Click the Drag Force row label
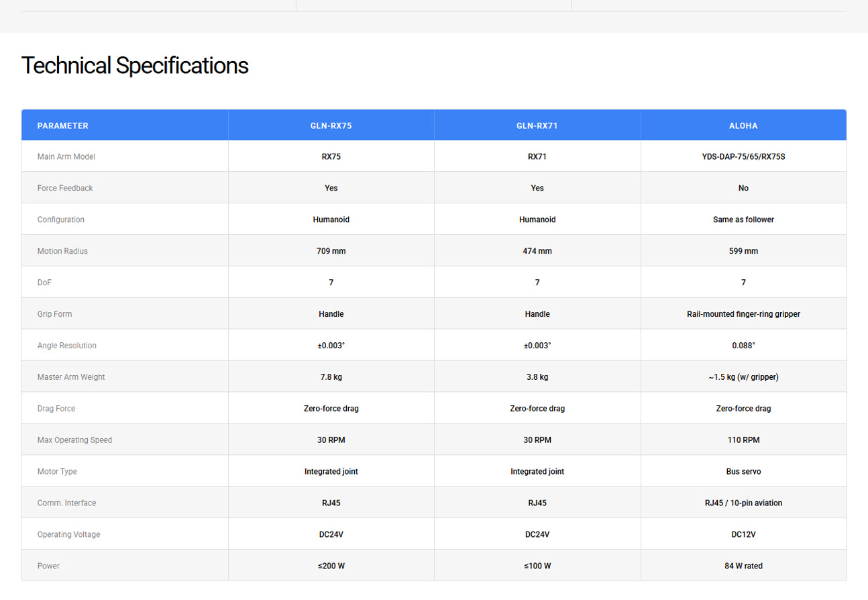 pyautogui.click(x=56, y=409)
